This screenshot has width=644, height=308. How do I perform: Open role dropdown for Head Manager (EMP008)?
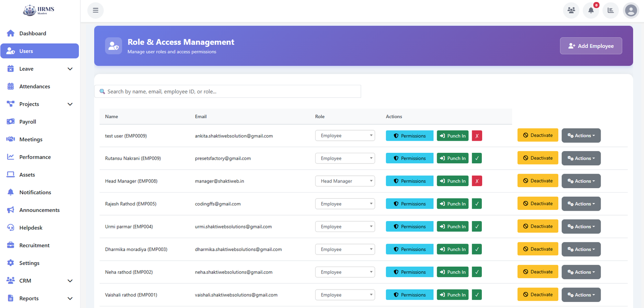coord(345,181)
